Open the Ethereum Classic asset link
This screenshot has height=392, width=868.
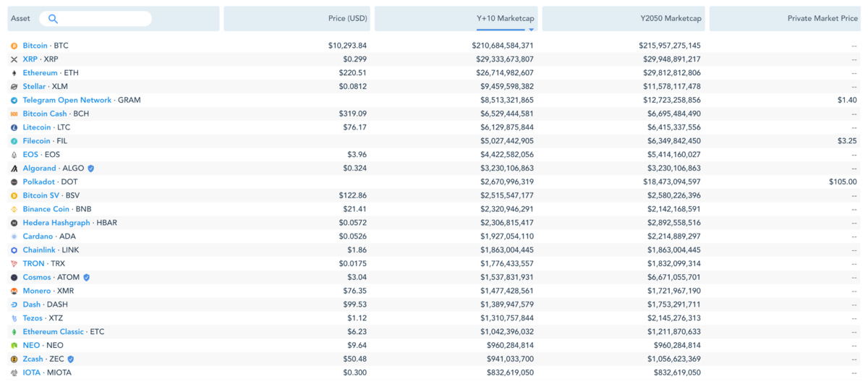[54, 332]
